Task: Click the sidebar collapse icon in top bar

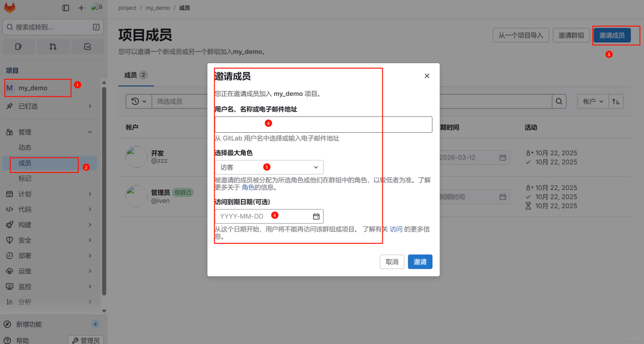Action: [x=65, y=8]
